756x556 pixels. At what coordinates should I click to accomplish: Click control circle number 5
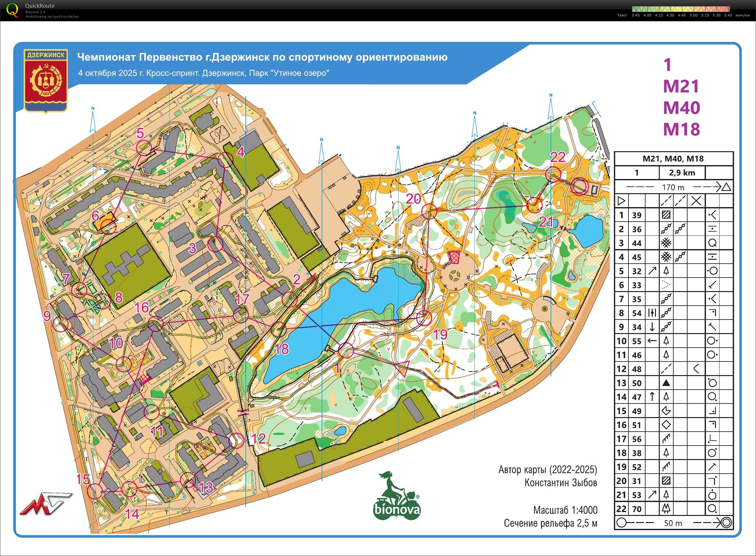(144, 148)
